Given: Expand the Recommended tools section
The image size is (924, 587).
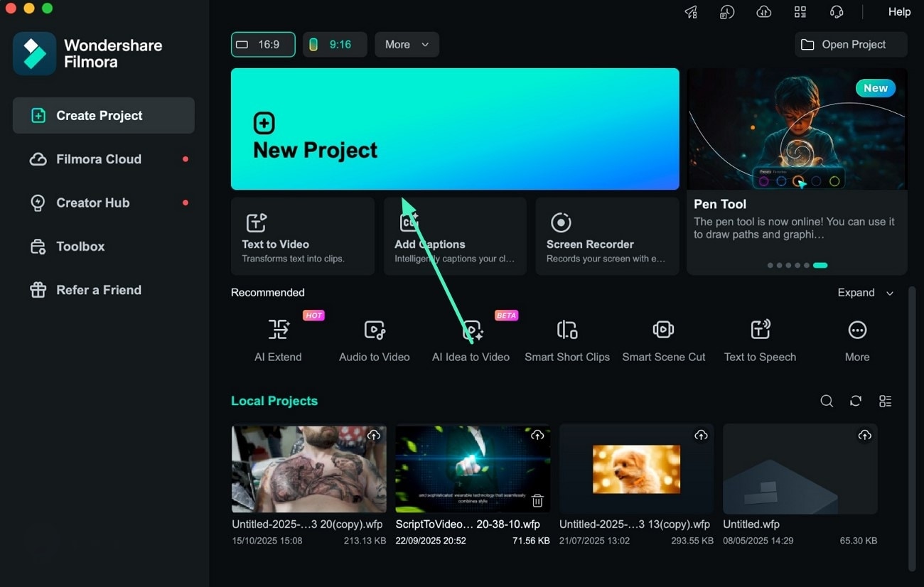Looking at the screenshot, I should point(865,293).
